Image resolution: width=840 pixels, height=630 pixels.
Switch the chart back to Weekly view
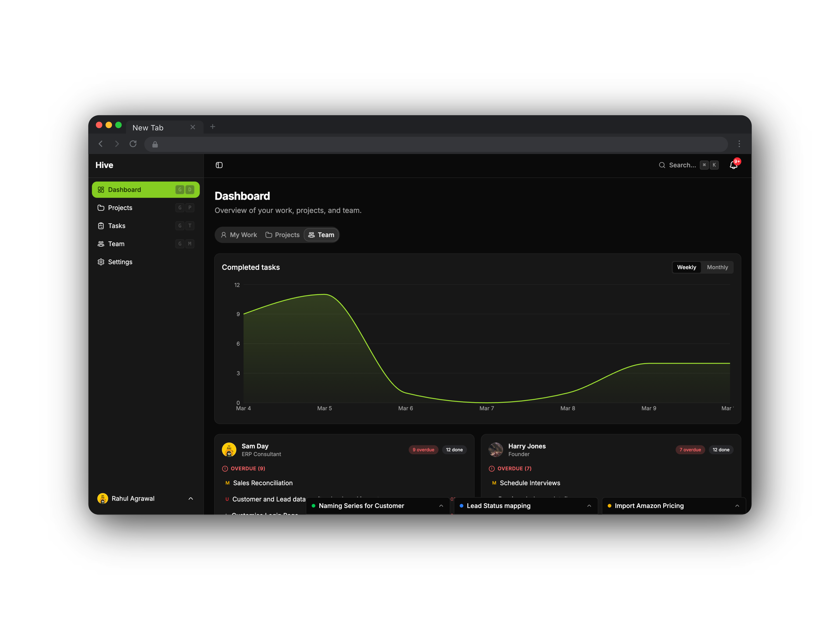click(x=686, y=267)
